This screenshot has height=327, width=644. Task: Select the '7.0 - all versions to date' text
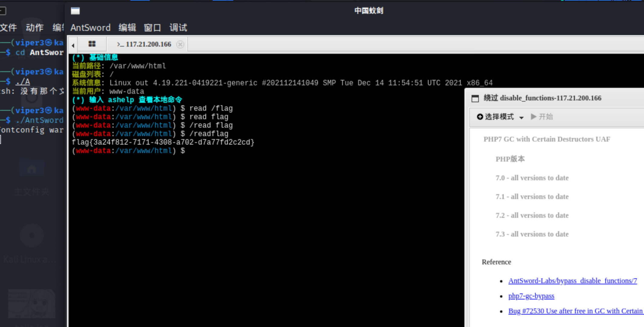click(532, 178)
